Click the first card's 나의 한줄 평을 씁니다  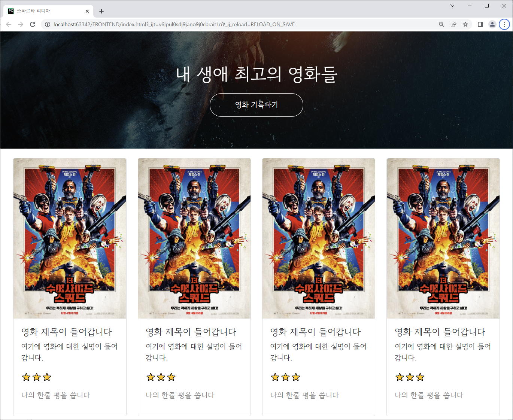pos(56,395)
